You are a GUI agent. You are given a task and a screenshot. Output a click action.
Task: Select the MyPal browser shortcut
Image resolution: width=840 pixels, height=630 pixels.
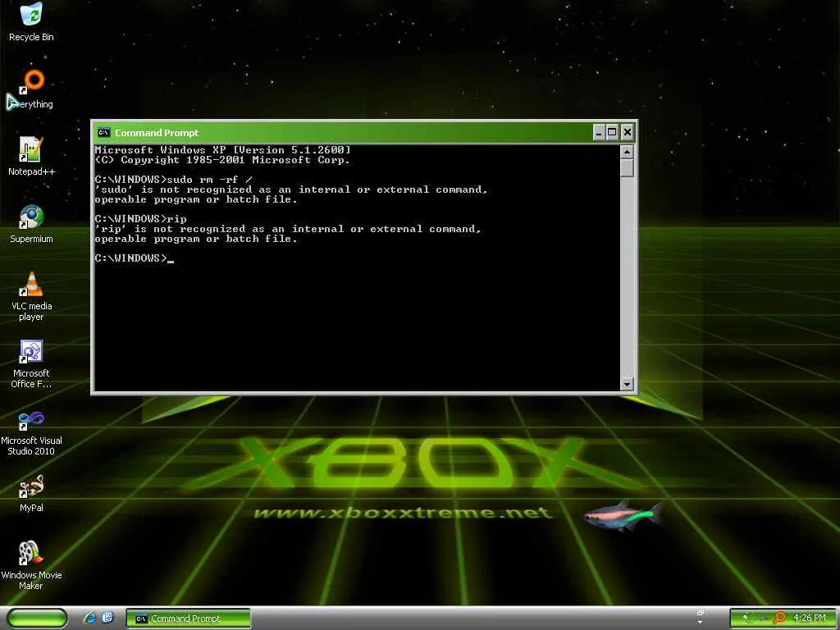tap(31, 493)
